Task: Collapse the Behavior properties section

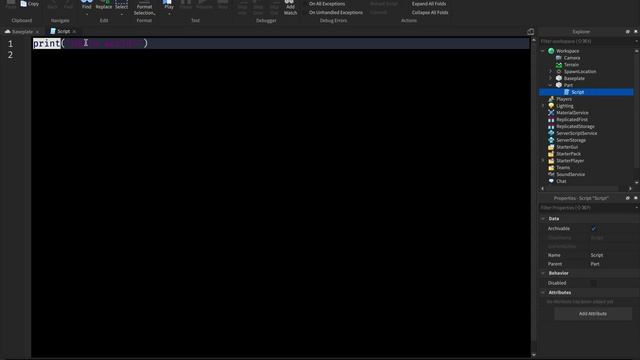Action: (x=543, y=273)
